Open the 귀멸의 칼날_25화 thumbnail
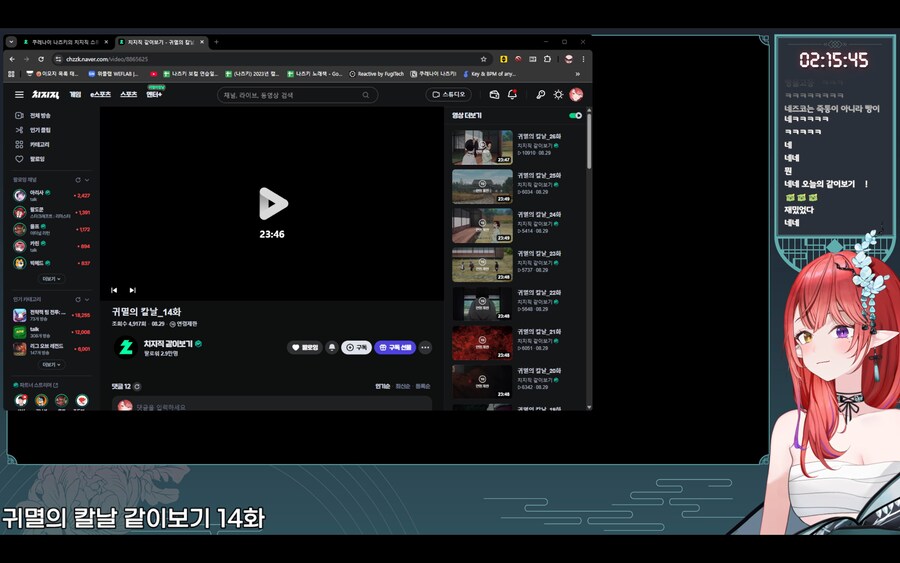 click(x=482, y=187)
